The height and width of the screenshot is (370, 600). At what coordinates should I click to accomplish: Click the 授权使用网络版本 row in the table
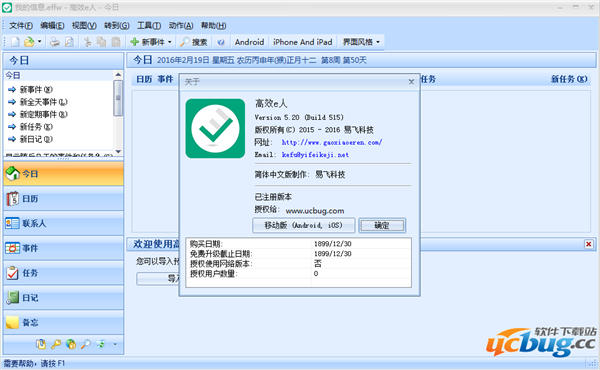coord(298,264)
